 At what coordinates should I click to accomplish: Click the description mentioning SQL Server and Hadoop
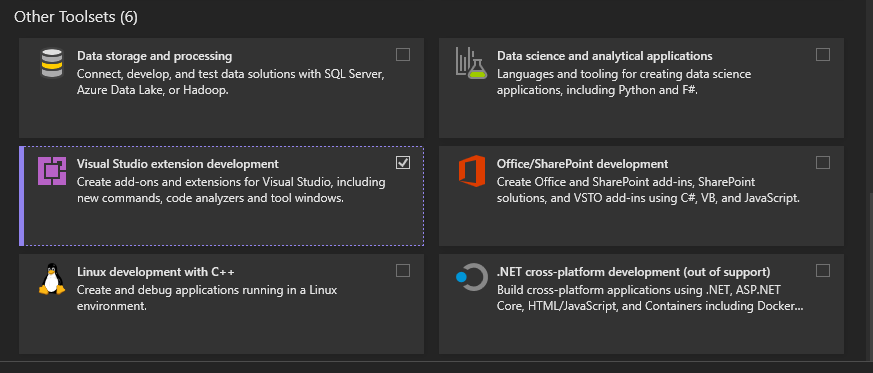tap(229, 82)
